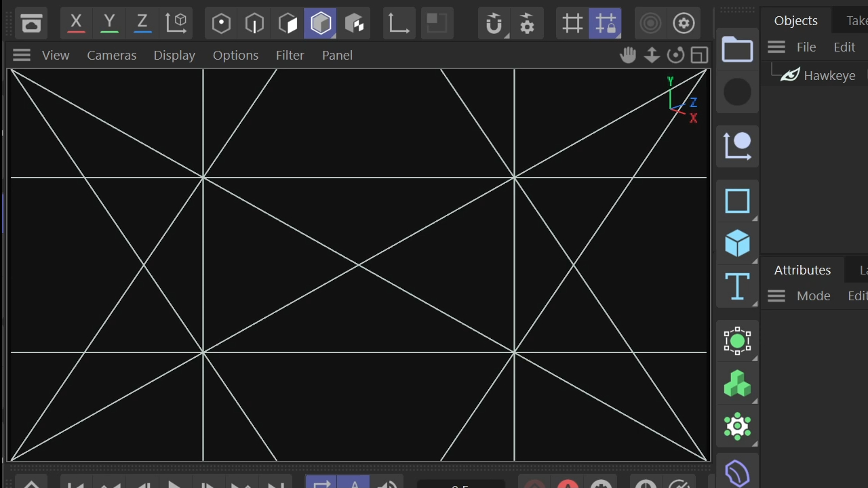Switch to the Attributes tab
Image resolution: width=868 pixels, height=488 pixels.
coord(802,270)
